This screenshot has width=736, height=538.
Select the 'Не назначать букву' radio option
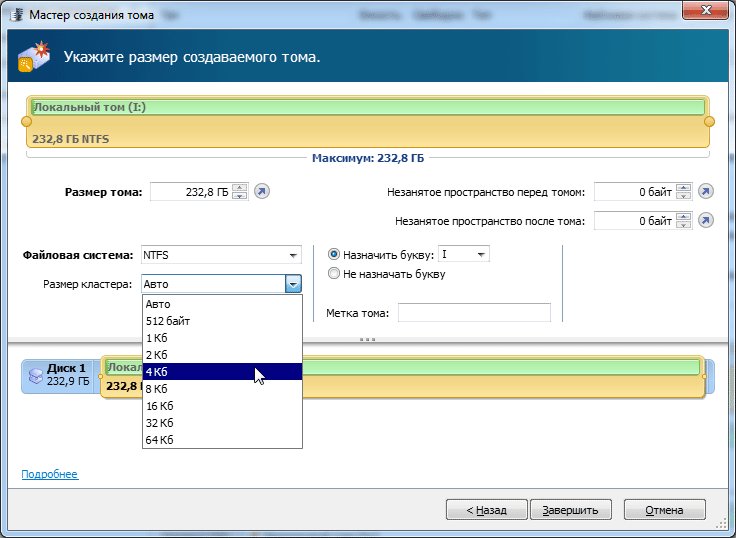[334, 274]
